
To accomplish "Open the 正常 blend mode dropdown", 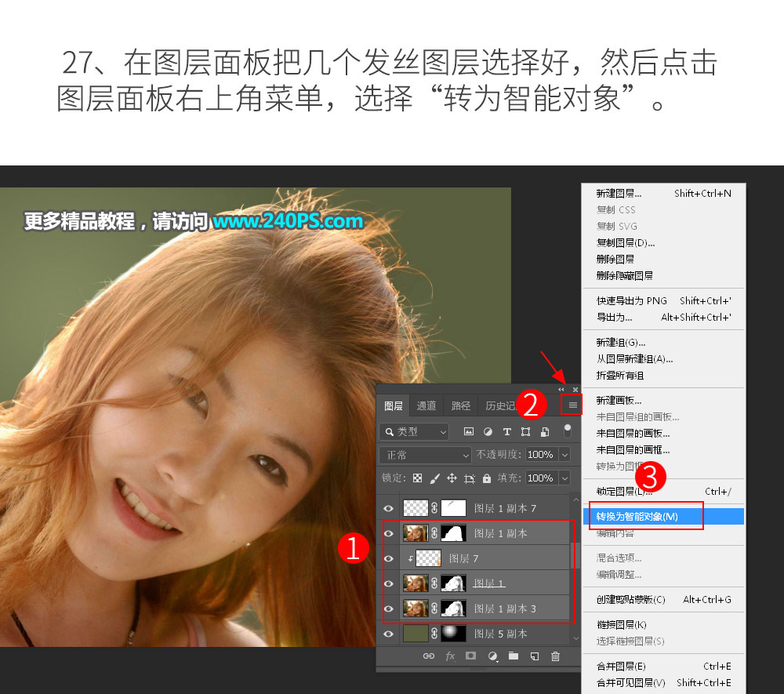I will pyautogui.click(x=425, y=455).
